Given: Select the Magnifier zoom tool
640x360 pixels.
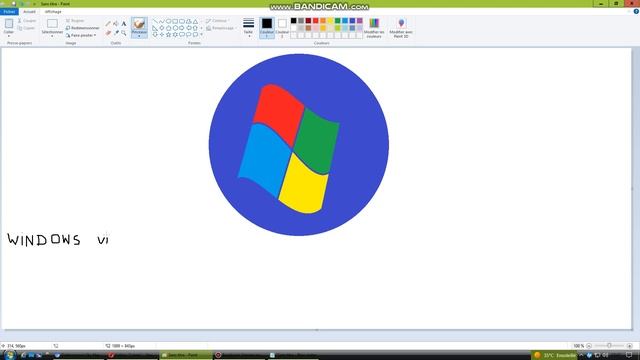Looking at the screenshot, I should tap(124, 33).
